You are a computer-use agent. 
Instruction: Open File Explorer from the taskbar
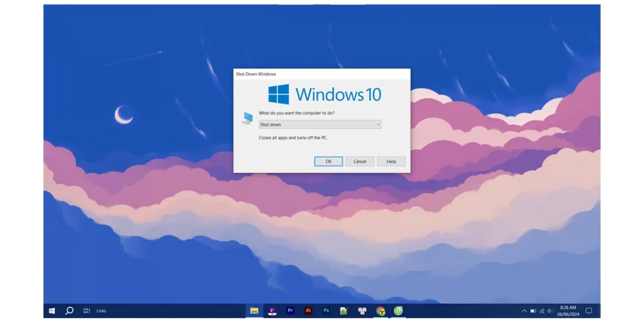pos(254,311)
